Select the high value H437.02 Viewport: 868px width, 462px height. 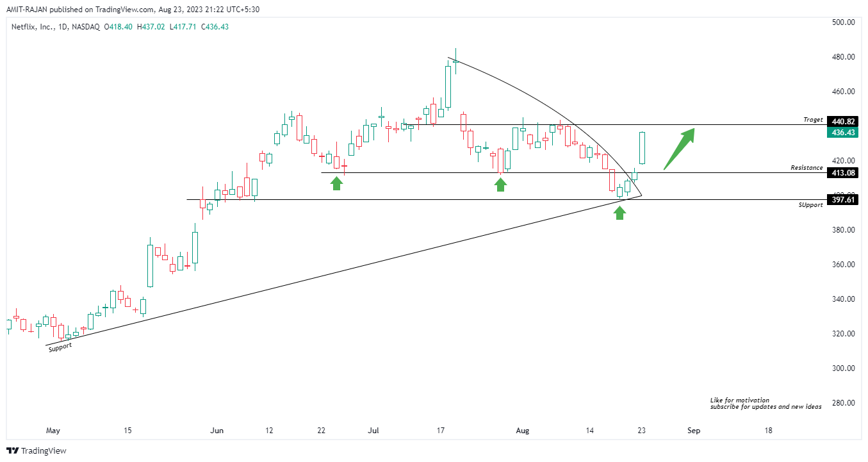(151, 27)
